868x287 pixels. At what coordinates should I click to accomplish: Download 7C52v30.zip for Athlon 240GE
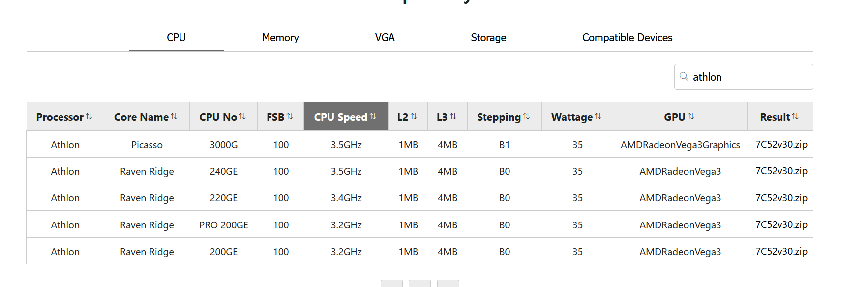781,171
